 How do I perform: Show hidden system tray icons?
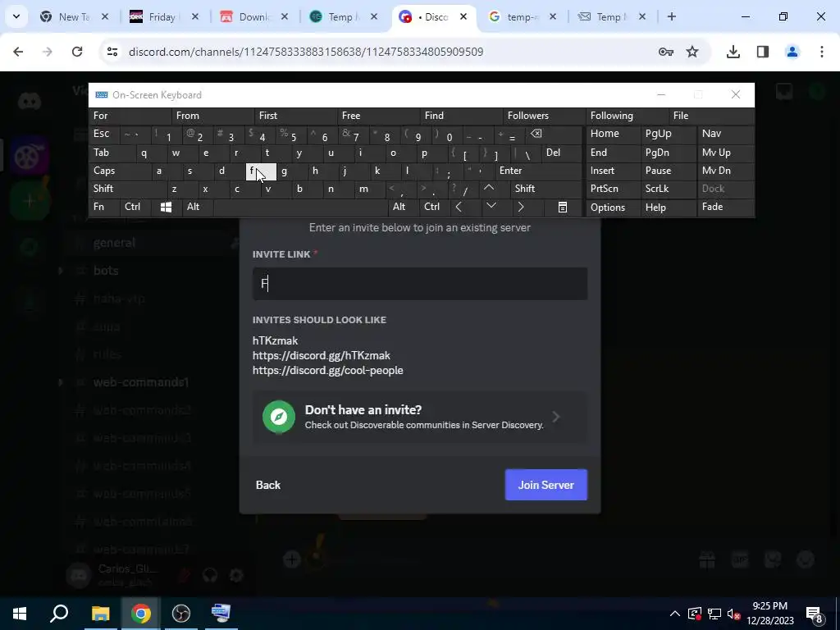(675, 614)
